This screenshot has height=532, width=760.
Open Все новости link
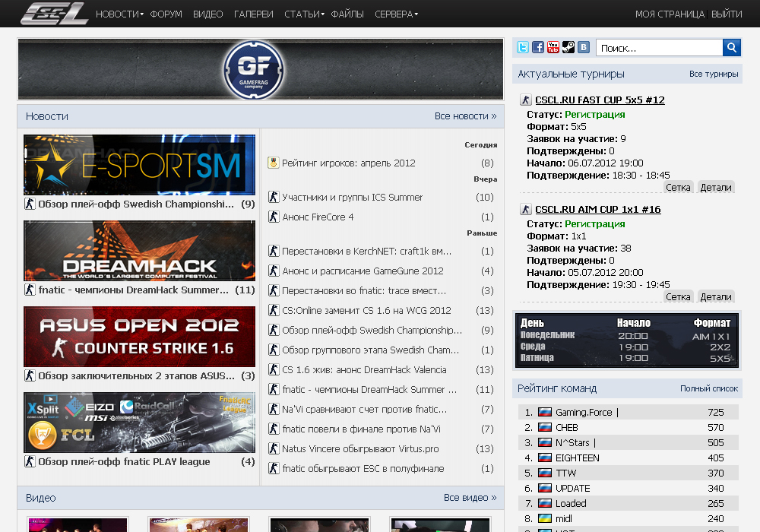(x=465, y=116)
